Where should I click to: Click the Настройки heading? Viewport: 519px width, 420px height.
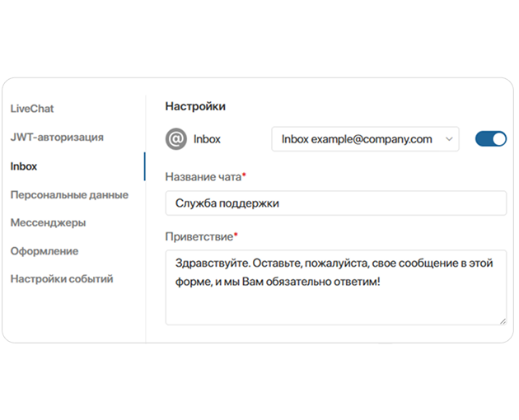(195, 106)
